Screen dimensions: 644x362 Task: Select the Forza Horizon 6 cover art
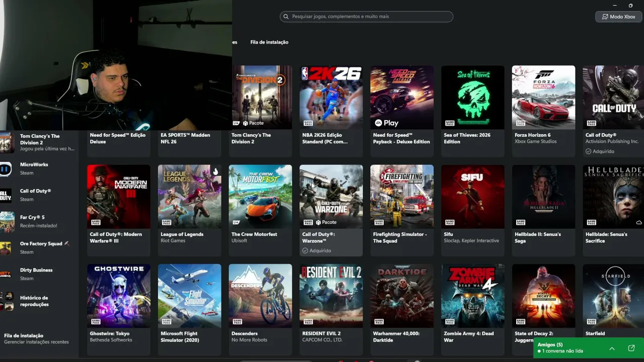[543, 97]
